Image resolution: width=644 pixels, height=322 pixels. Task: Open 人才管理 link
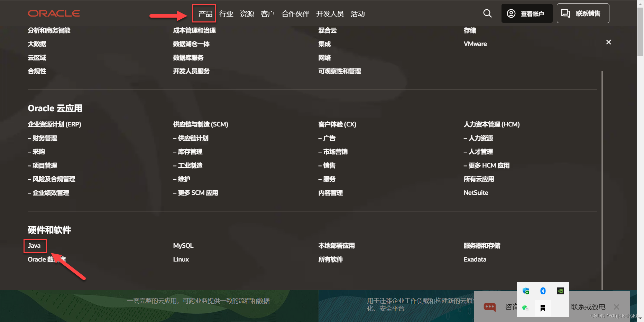[478, 152]
